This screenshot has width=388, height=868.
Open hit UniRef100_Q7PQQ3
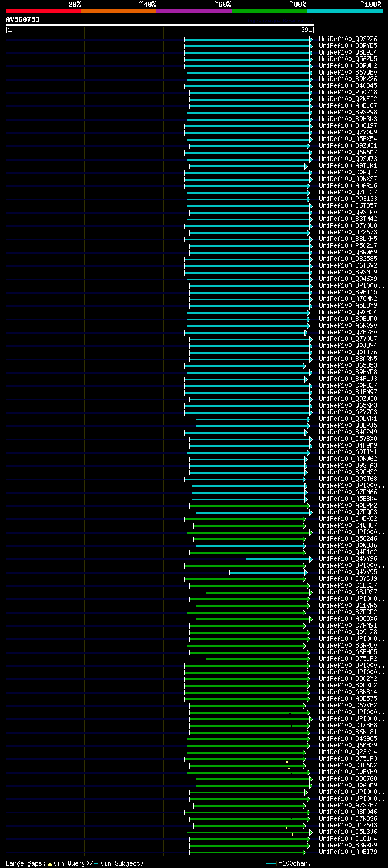coord(349,512)
